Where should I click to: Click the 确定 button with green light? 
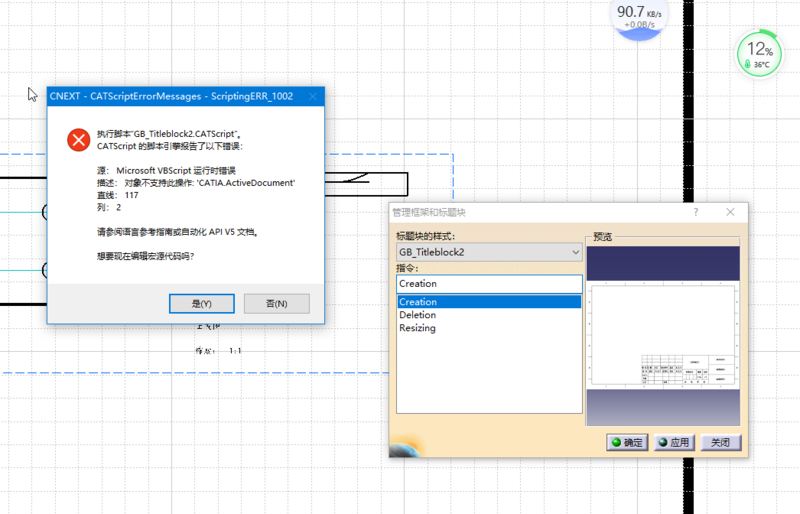tap(627, 442)
